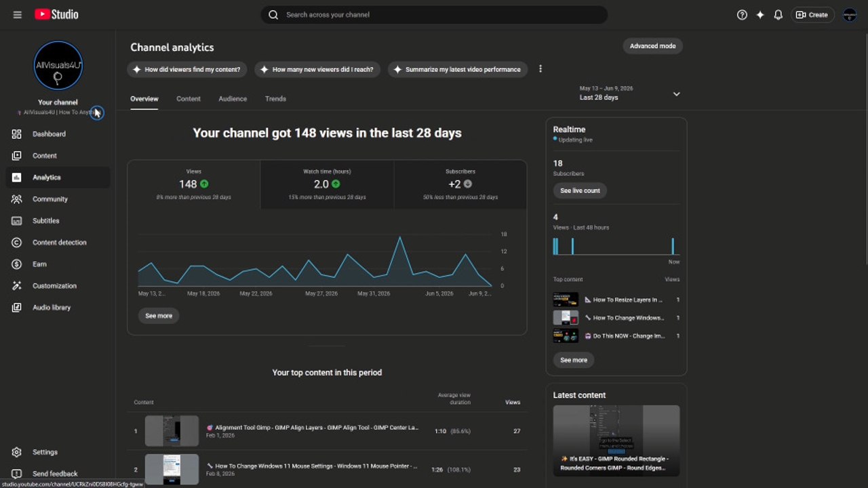Select the Watch time (hours) metric card
Viewport: 868px width, 488px height.
327,184
